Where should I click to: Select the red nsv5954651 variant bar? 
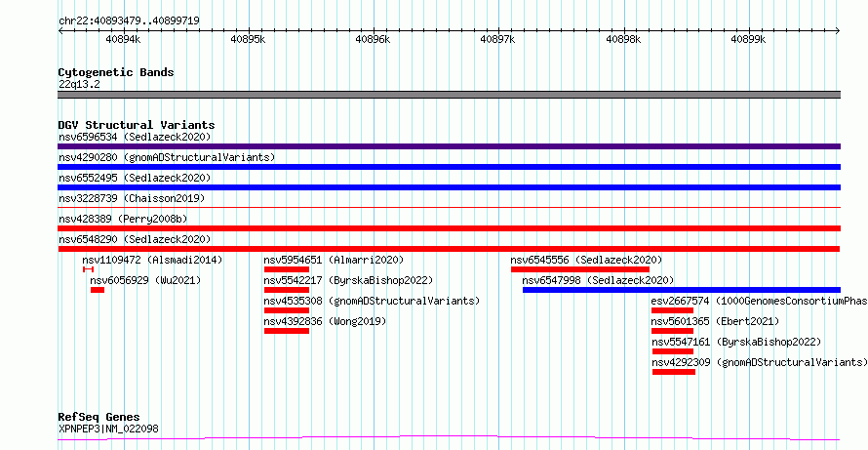coord(287,269)
